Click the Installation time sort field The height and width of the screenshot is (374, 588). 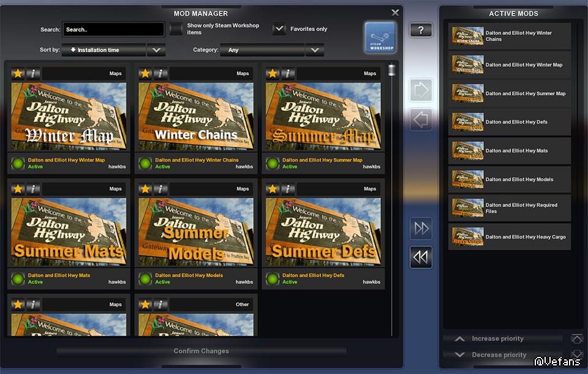tap(104, 50)
